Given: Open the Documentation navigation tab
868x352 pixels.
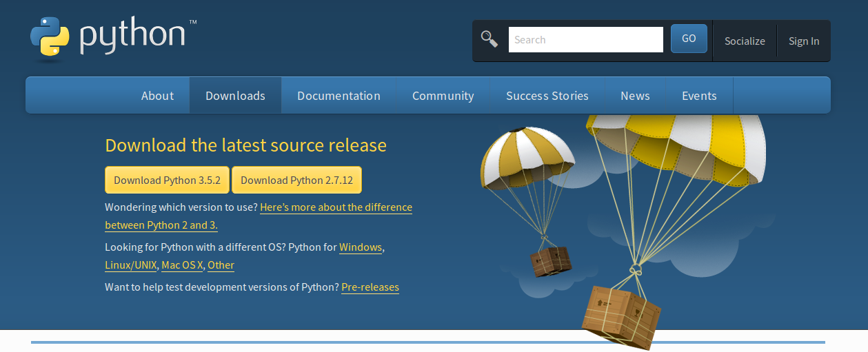Looking at the screenshot, I should tap(339, 96).
